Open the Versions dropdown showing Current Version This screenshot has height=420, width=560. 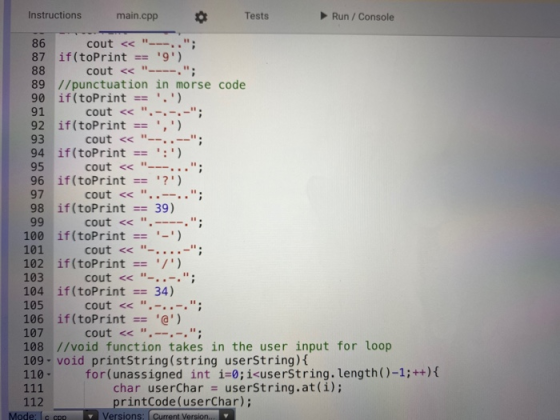click(190, 416)
